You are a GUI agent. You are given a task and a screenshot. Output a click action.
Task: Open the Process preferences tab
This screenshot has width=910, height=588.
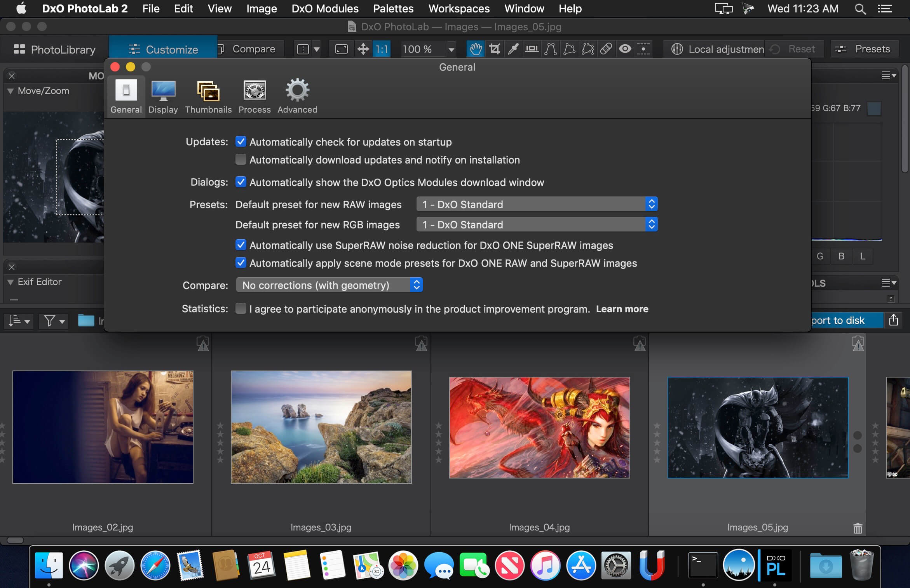(255, 97)
